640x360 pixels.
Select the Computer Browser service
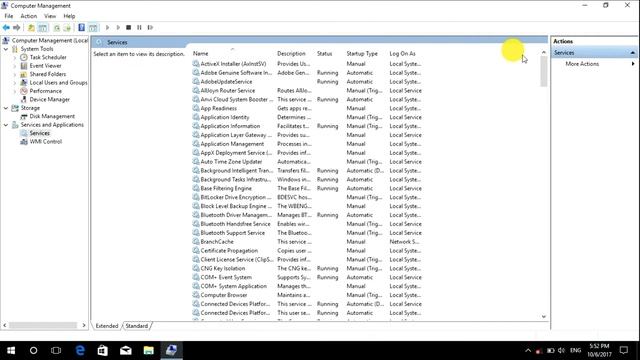tap(224, 295)
